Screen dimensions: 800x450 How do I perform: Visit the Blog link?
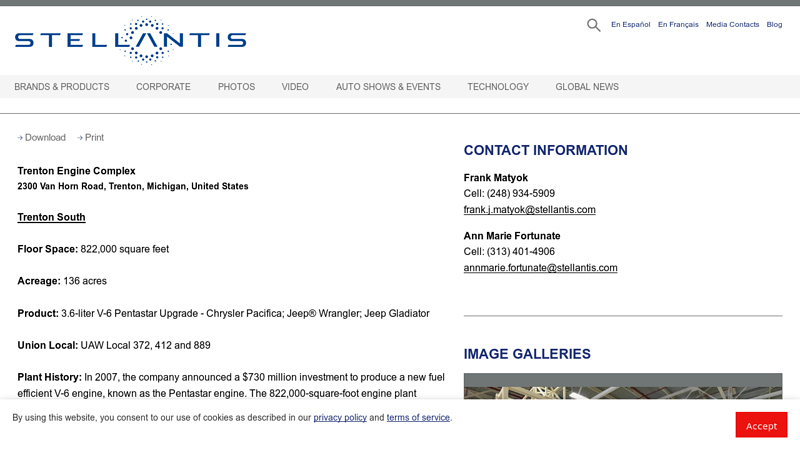click(774, 25)
